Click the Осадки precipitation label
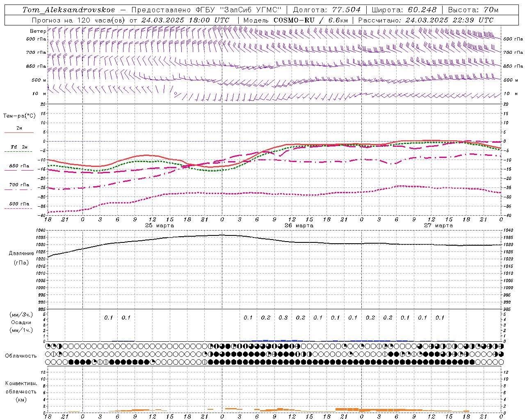This screenshot has width=525, height=420. coord(21,322)
